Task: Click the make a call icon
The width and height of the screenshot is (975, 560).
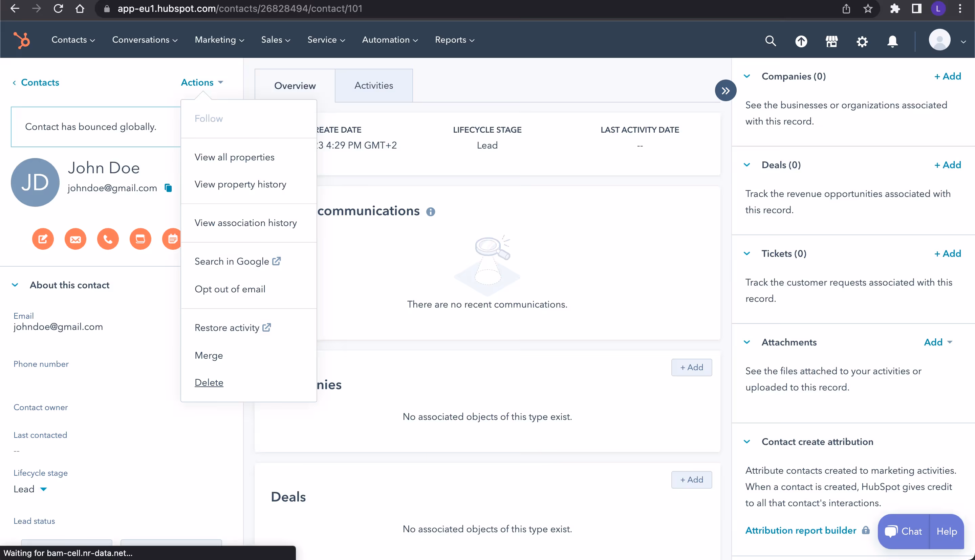Action: tap(108, 239)
